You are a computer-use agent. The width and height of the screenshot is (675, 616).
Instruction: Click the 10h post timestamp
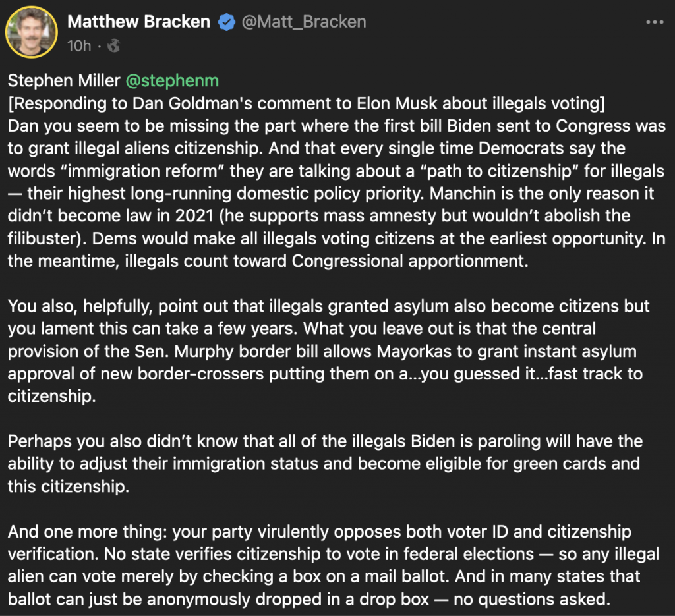78,46
